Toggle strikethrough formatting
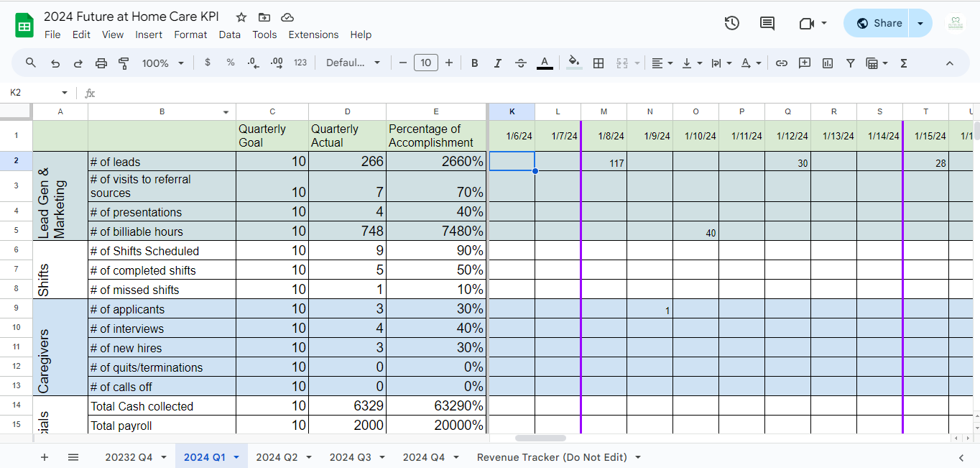Viewport: 980px width, 468px height. [x=521, y=63]
